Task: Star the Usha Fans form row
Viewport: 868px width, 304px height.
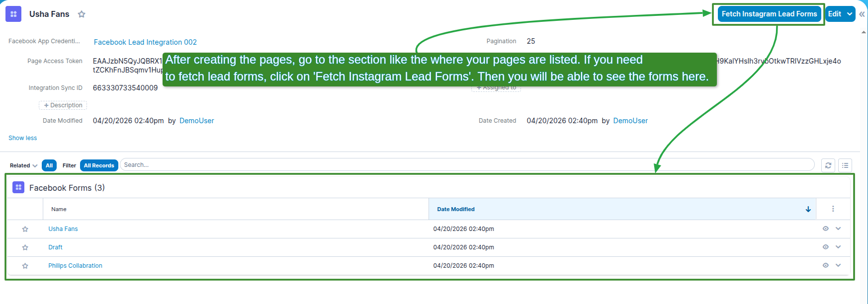Action: click(x=25, y=229)
